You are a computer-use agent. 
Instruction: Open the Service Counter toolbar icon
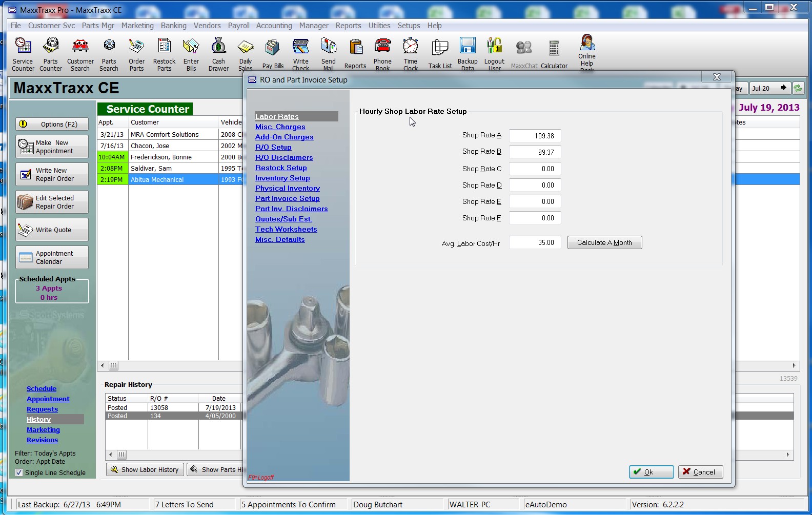pos(23,54)
